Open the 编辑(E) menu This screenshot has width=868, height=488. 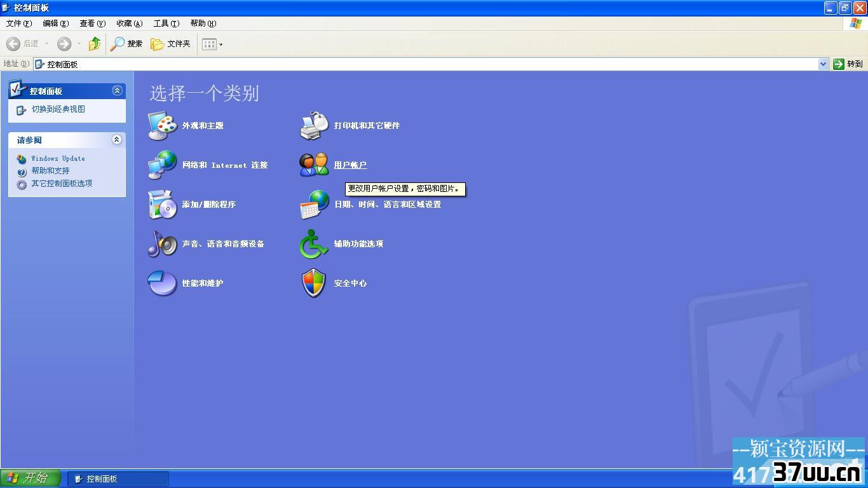click(x=56, y=24)
